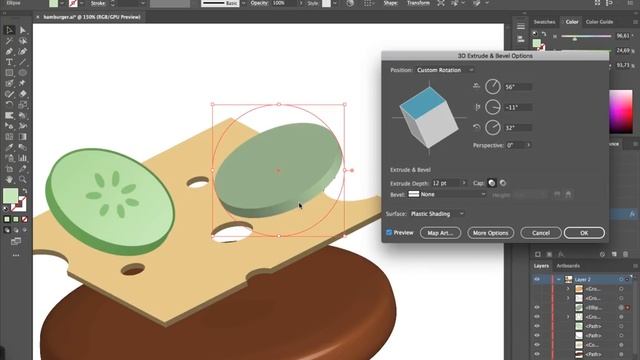Image resolution: width=640 pixels, height=360 pixels.
Task: Switch to the Color tab
Action: tap(571, 22)
